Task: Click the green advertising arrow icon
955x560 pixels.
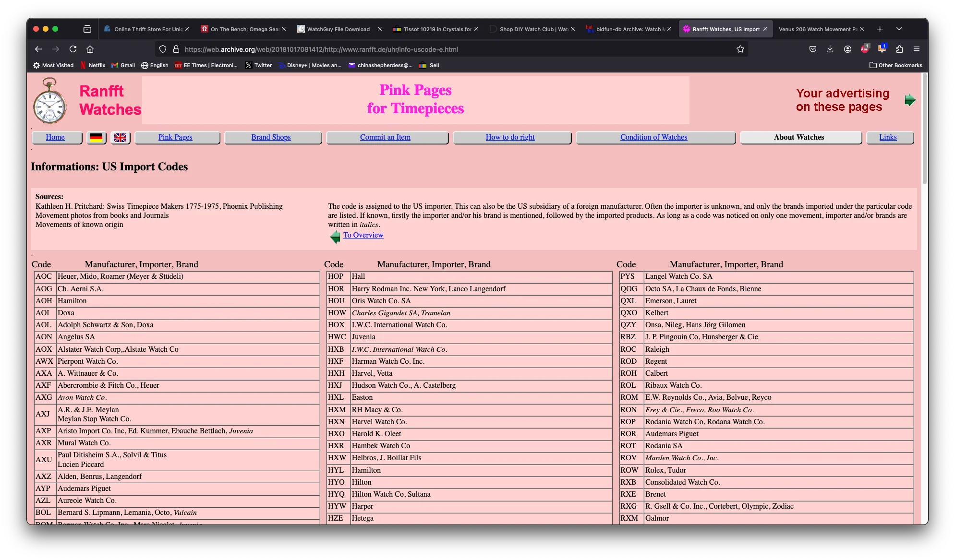Action: [910, 100]
